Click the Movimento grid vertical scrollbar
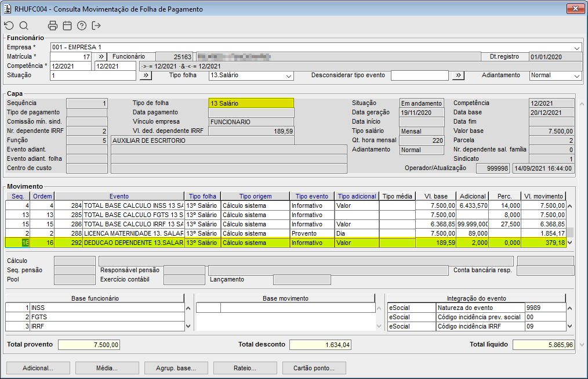 click(569, 219)
